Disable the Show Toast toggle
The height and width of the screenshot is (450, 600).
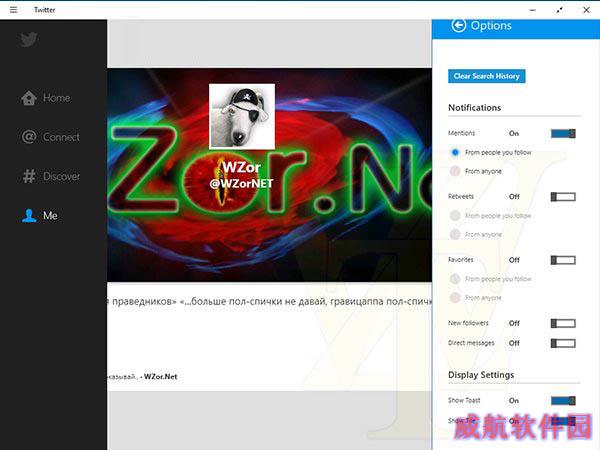563,401
